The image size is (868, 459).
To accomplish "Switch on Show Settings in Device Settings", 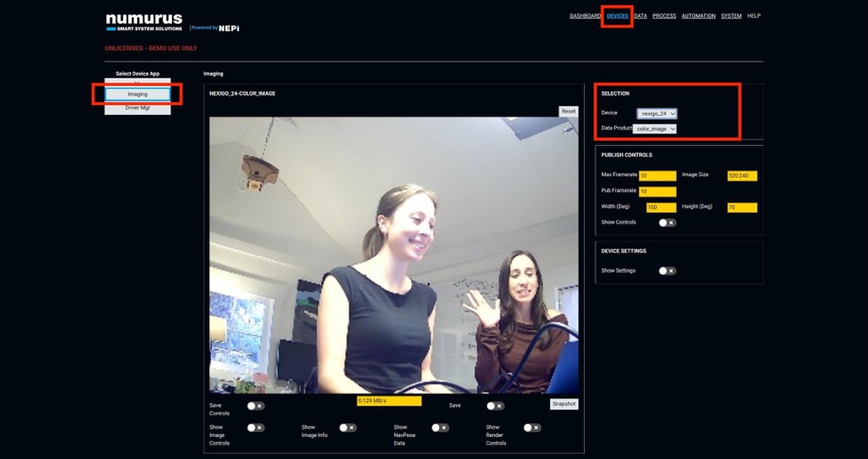I will pyautogui.click(x=667, y=271).
